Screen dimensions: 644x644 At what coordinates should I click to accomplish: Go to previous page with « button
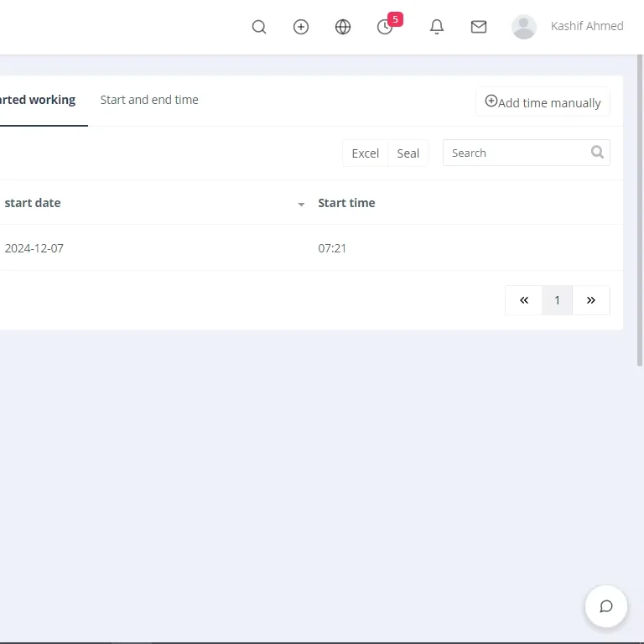click(523, 300)
